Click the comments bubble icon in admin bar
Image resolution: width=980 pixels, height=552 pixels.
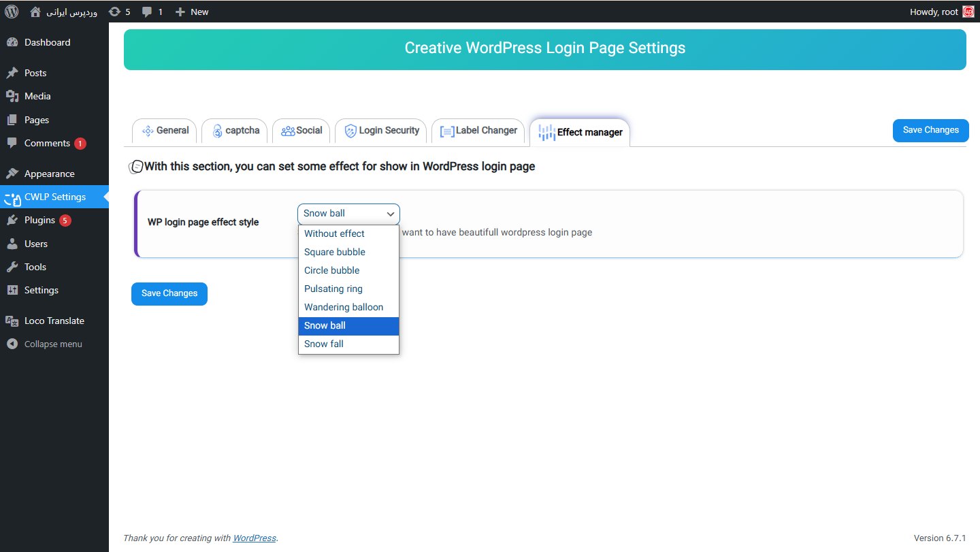pyautogui.click(x=147, y=11)
